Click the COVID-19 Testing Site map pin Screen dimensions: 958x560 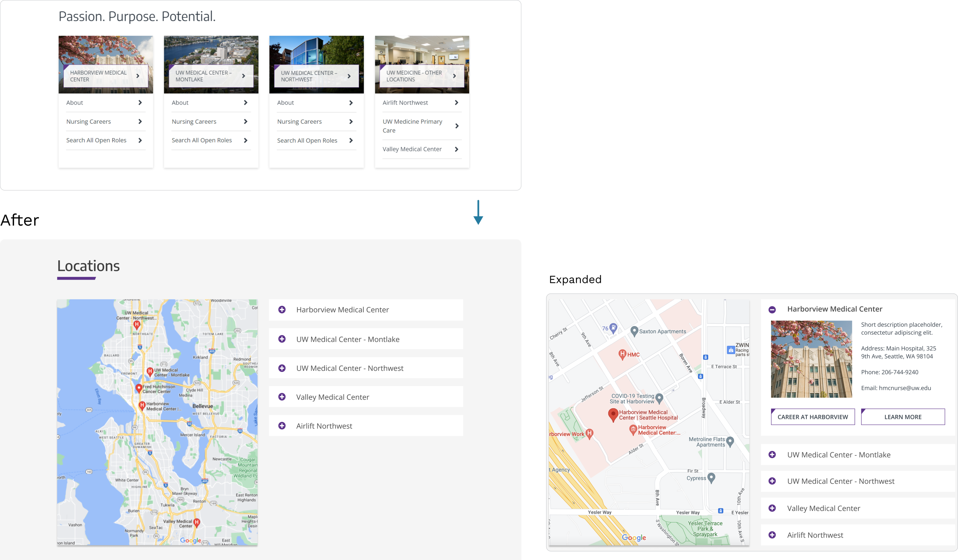click(x=659, y=398)
